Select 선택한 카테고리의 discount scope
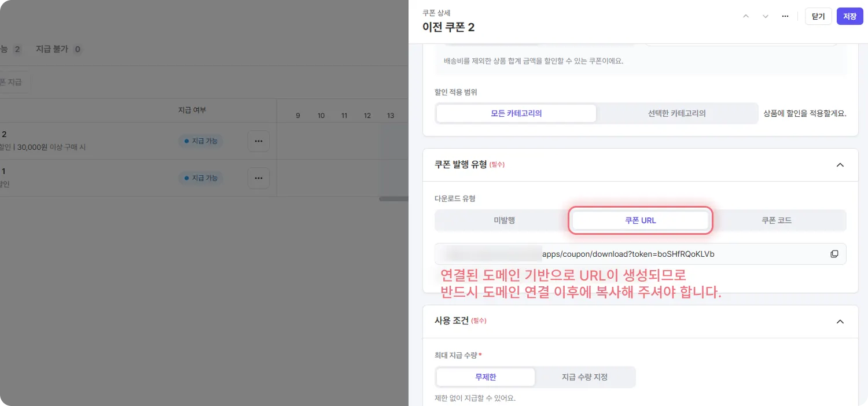868x406 pixels. [x=677, y=113]
